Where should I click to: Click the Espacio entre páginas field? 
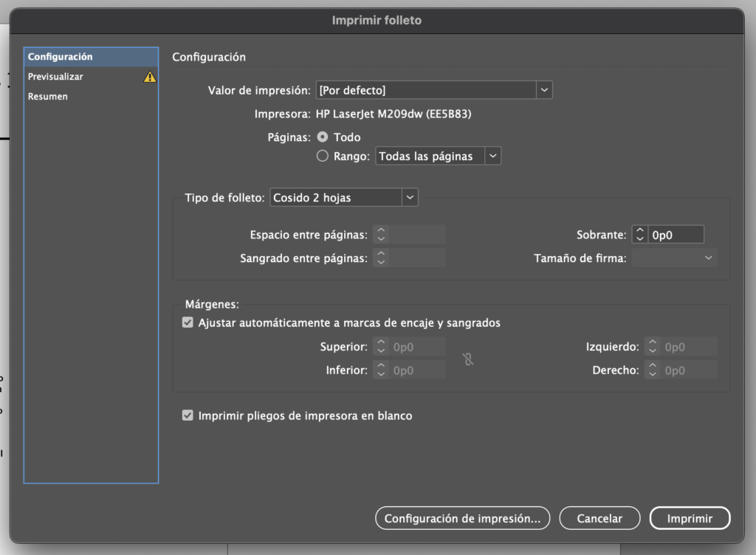[417, 235]
